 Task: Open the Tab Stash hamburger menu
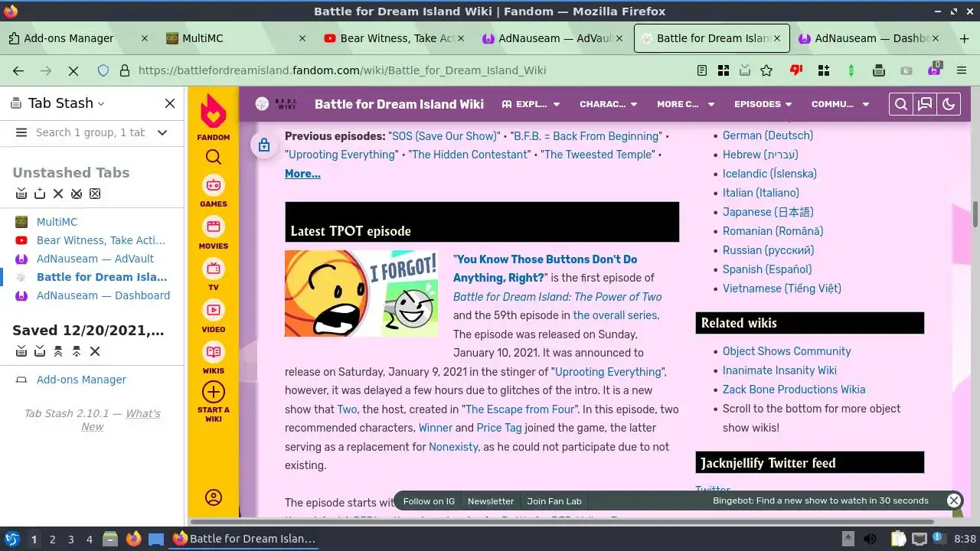(21, 132)
